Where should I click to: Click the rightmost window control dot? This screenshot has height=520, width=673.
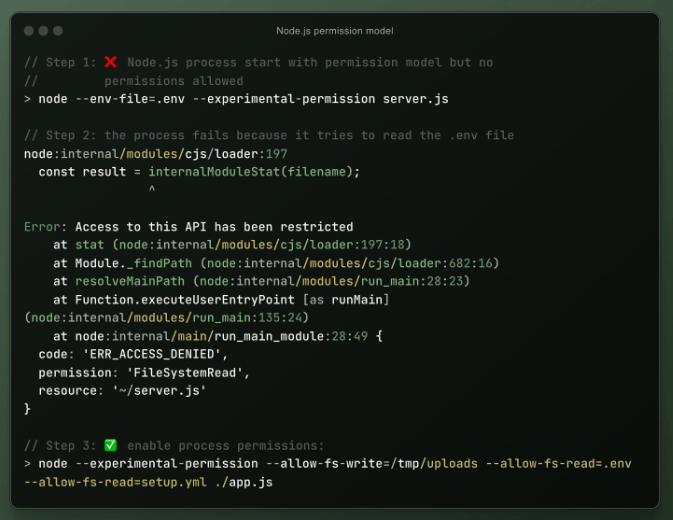pyautogui.click(x=57, y=31)
